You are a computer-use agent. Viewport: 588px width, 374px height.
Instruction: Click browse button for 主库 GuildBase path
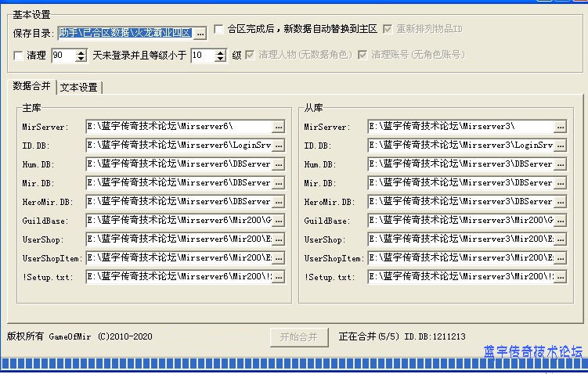tap(278, 221)
